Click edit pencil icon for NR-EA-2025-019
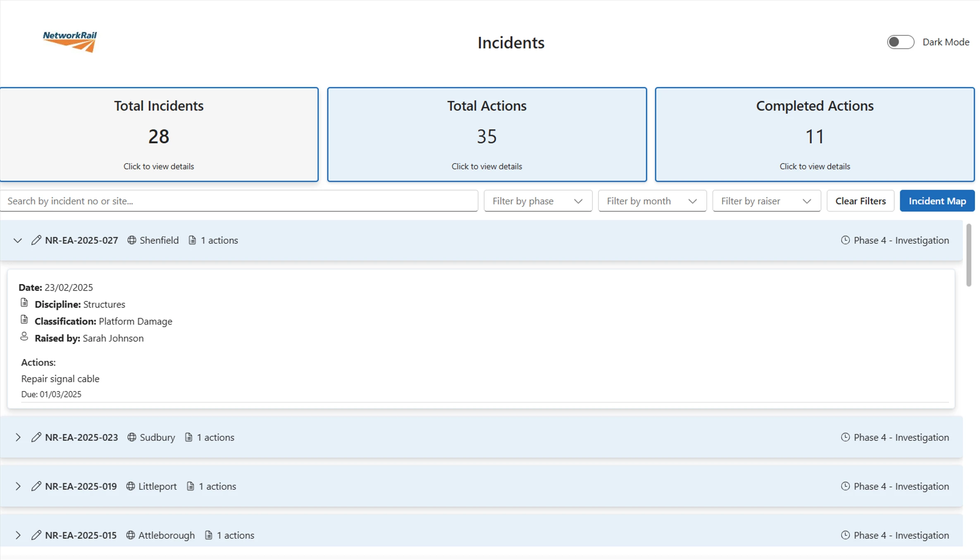The width and height of the screenshot is (980, 560). click(36, 486)
